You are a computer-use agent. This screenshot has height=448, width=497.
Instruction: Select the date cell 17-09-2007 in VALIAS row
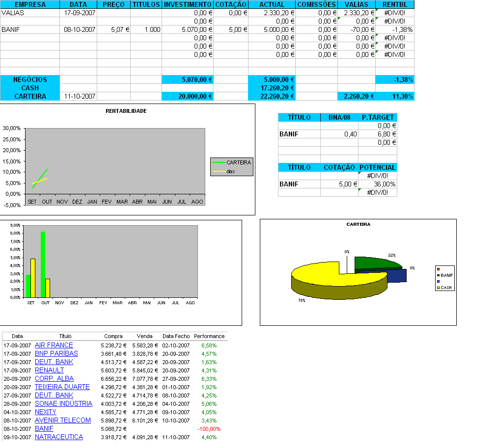pos(78,13)
